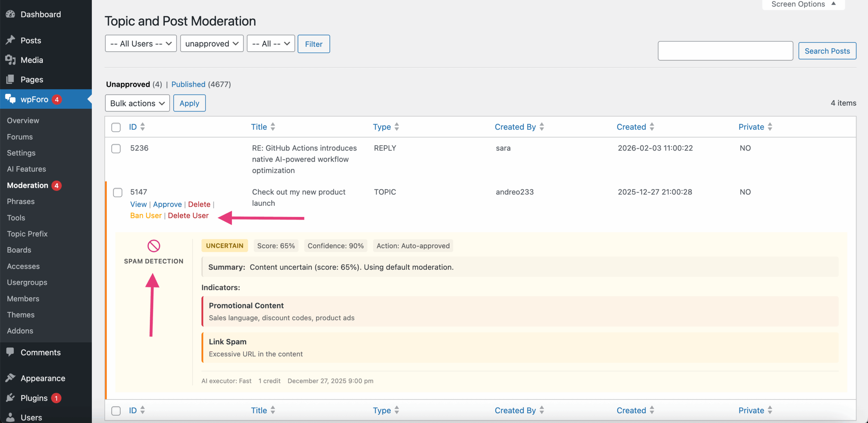
Task: Switch to the Published posts view
Action: coord(188,84)
